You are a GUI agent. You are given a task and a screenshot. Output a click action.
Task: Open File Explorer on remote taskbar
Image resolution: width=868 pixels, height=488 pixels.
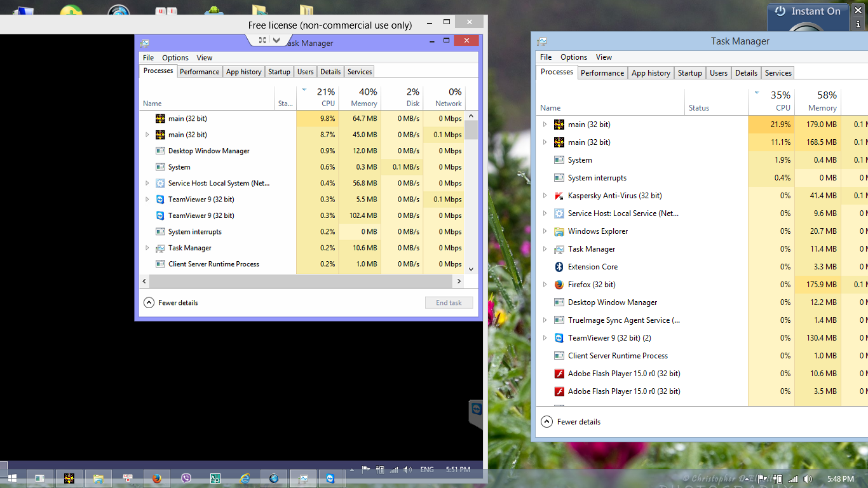[98, 478]
